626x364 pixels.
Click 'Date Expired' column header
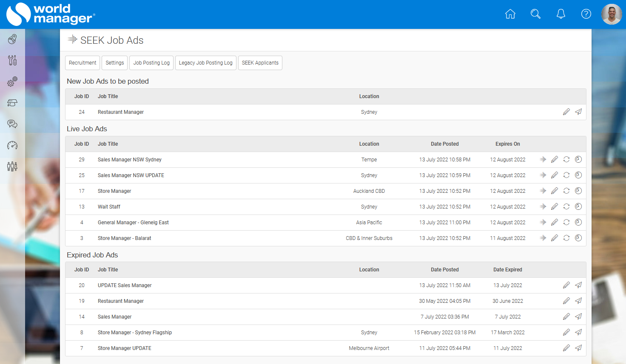tap(508, 270)
